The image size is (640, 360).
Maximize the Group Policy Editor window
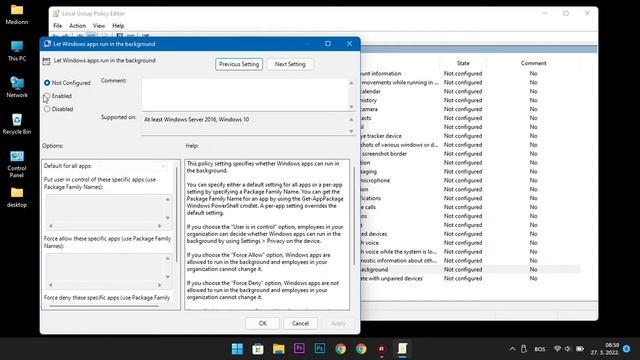[x=566, y=13]
